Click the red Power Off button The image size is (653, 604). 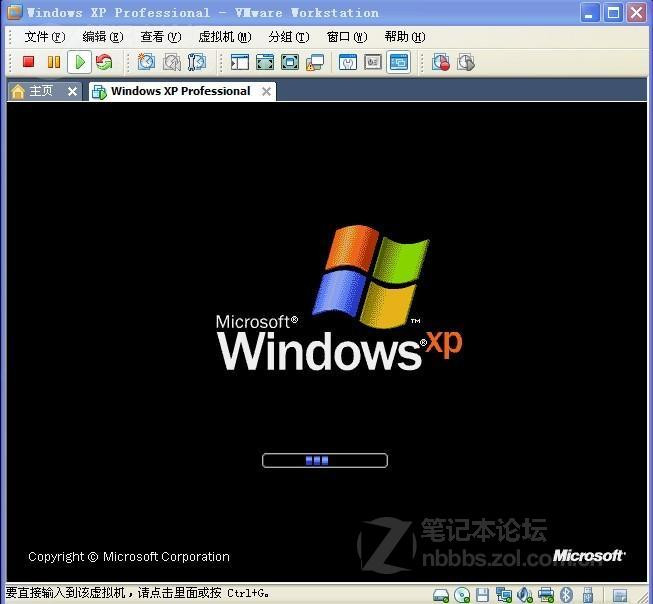pos(28,62)
